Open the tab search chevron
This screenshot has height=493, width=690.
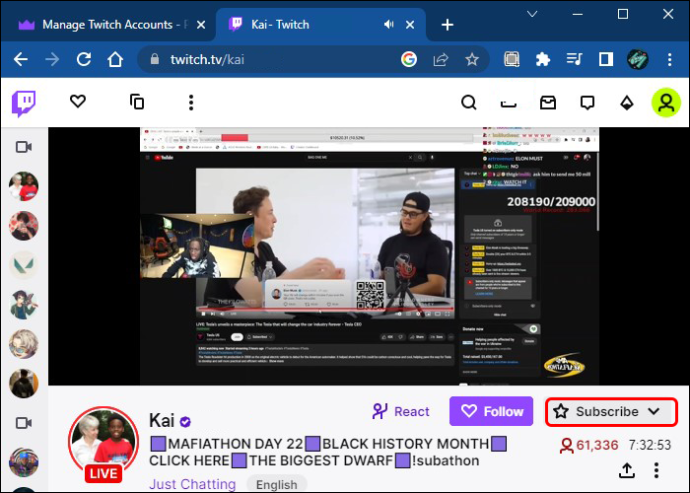coord(532,14)
